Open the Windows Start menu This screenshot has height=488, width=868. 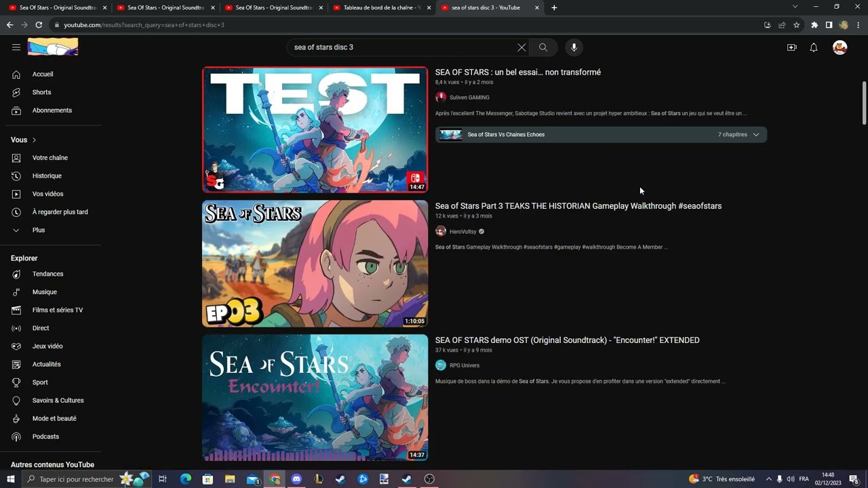[x=10, y=479]
